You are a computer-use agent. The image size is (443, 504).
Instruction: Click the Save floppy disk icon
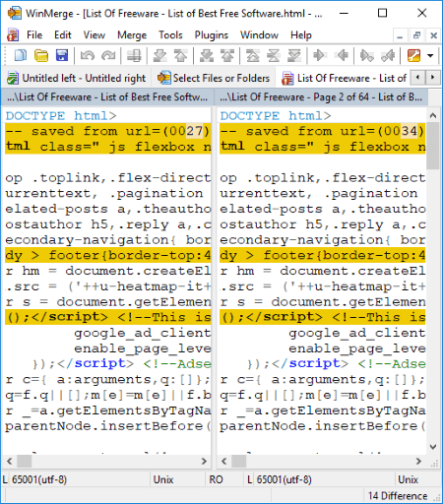[62, 55]
